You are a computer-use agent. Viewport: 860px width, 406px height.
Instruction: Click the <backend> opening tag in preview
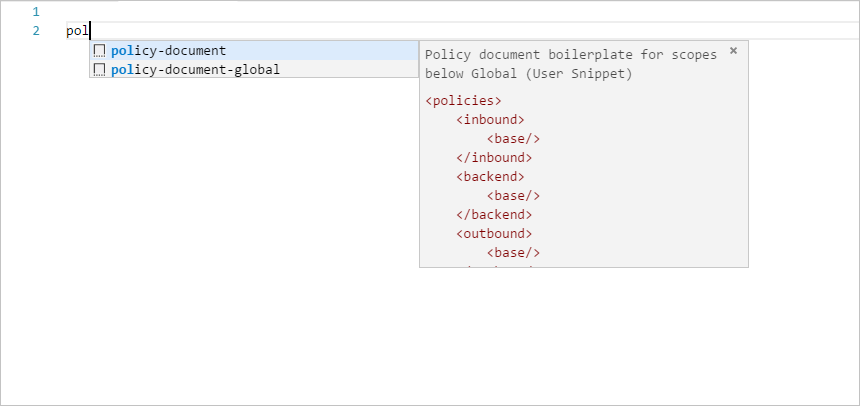pyautogui.click(x=490, y=177)
